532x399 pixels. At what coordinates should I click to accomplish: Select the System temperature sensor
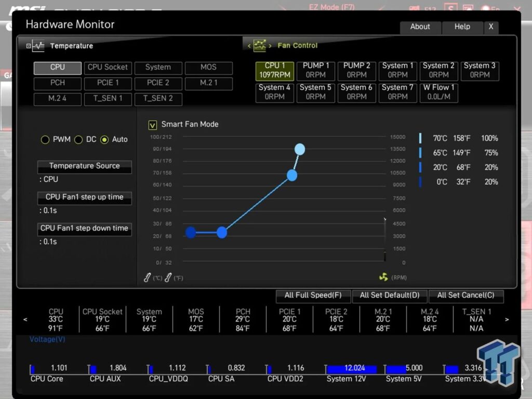tap(158, 68)
